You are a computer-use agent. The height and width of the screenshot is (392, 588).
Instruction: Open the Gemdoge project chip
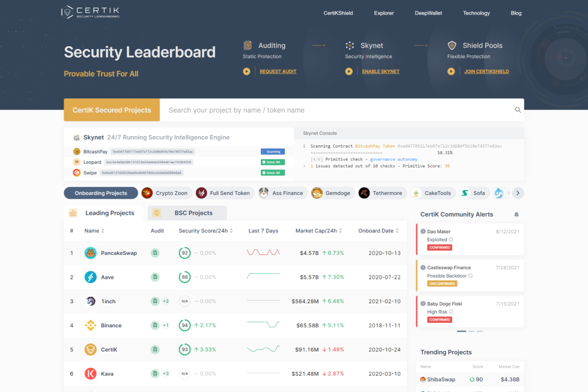(333, 193)
